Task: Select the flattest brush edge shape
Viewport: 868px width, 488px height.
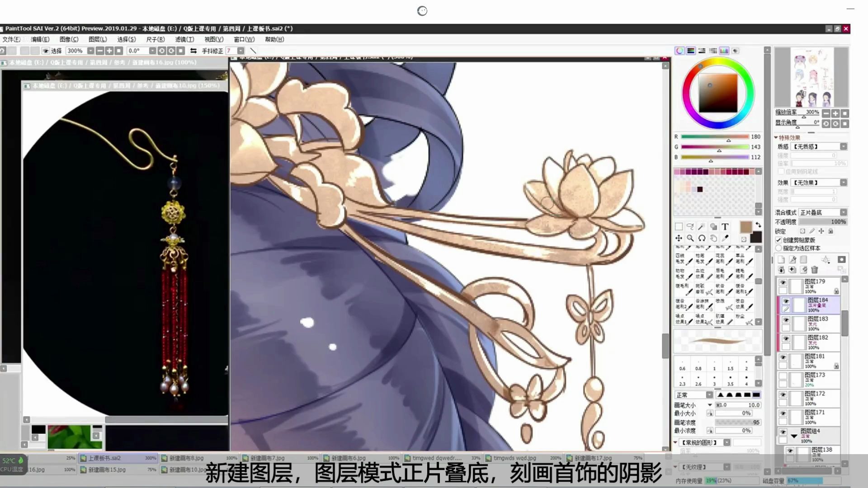Action: (x=756, y=395)
